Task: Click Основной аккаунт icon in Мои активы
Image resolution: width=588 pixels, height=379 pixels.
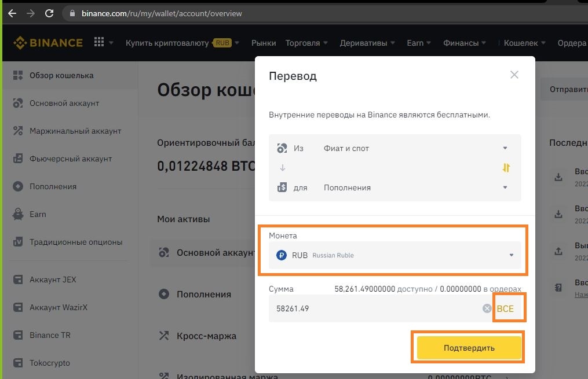Action: click(164, 252)
